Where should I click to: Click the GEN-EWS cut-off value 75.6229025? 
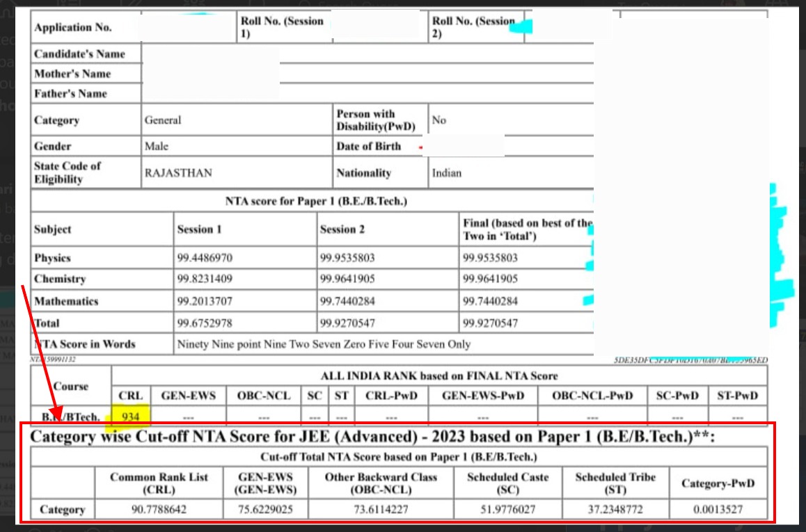pyautogui.click(x=265, y=509)
